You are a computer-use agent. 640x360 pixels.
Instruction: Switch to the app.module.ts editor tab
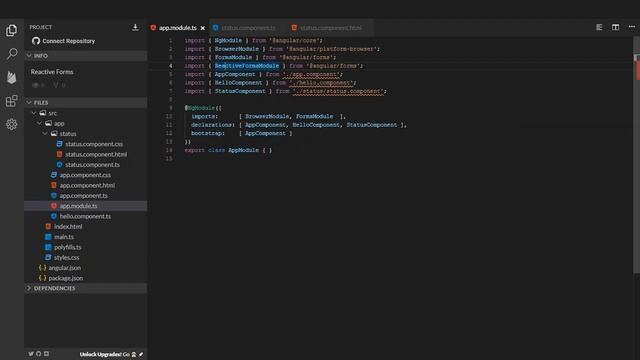tap(178, 28)
